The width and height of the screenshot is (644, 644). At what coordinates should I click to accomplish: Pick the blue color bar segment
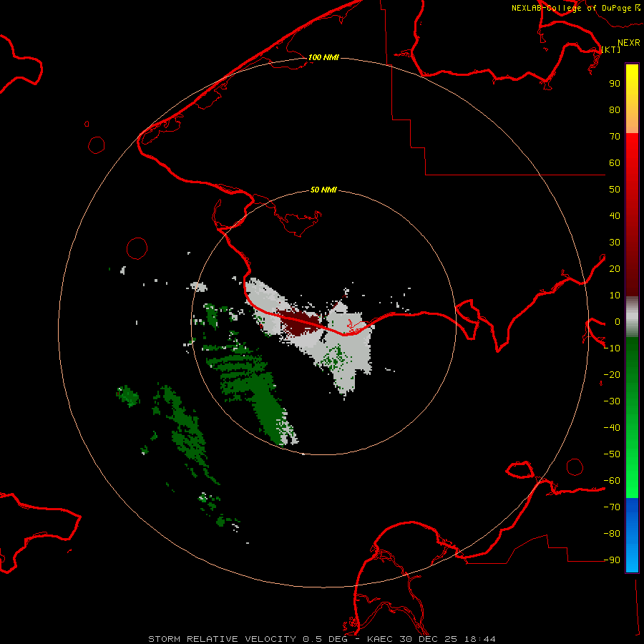pos(632,534)
